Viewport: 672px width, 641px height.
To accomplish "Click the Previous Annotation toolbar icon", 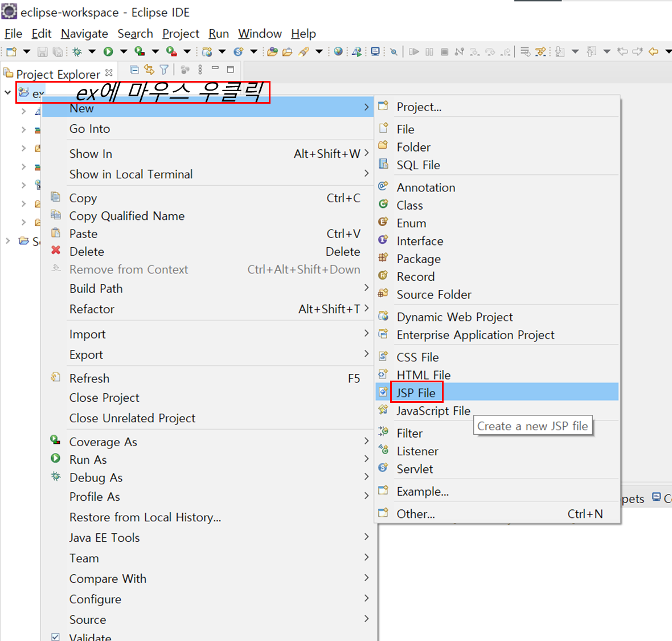I will tap(592, 52).
